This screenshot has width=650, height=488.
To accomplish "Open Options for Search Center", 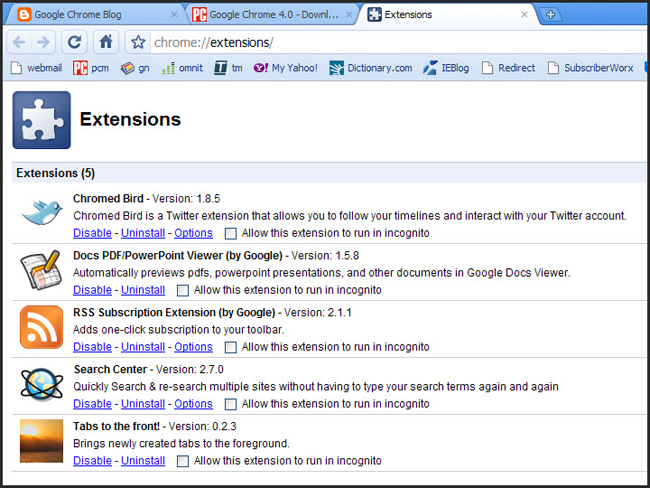I will pos(194,403).
